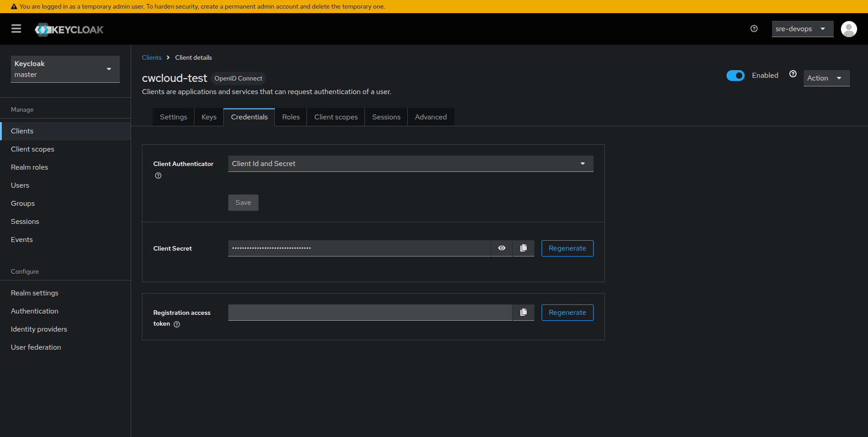Open the Action dropdown menu
The width and height of the screenshot is (868, 437).
point(826,78)
